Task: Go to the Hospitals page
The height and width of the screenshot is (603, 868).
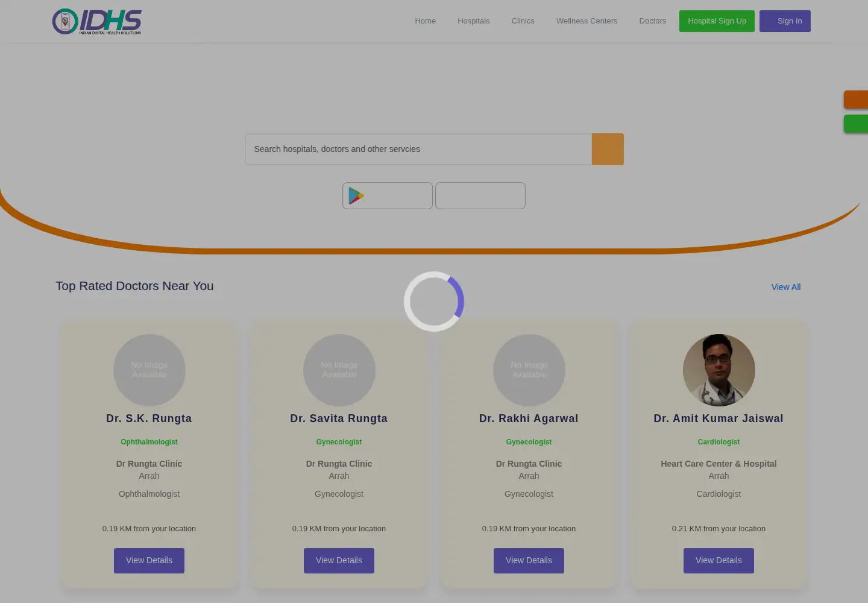Action: (x=473, y=21)
